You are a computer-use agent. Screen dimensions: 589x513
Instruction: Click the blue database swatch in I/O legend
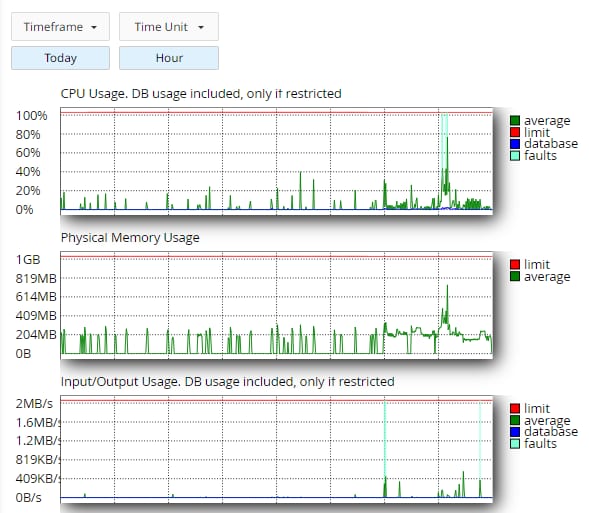515,432
